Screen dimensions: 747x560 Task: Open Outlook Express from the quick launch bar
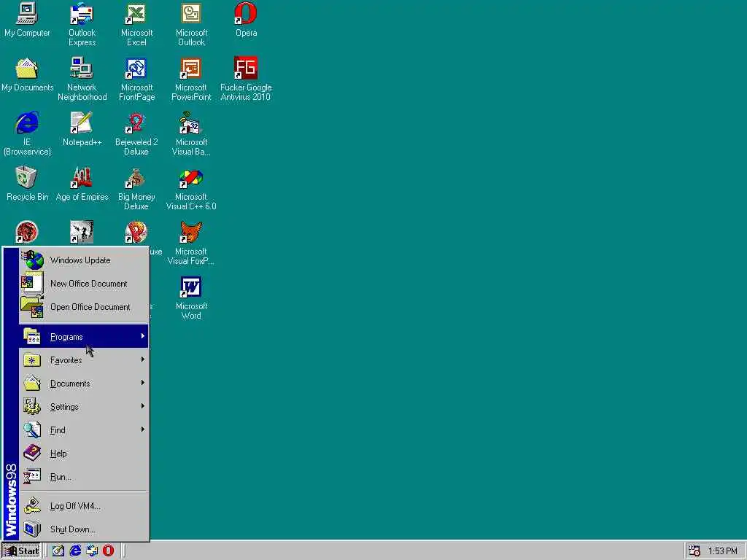tap(92, 551)
